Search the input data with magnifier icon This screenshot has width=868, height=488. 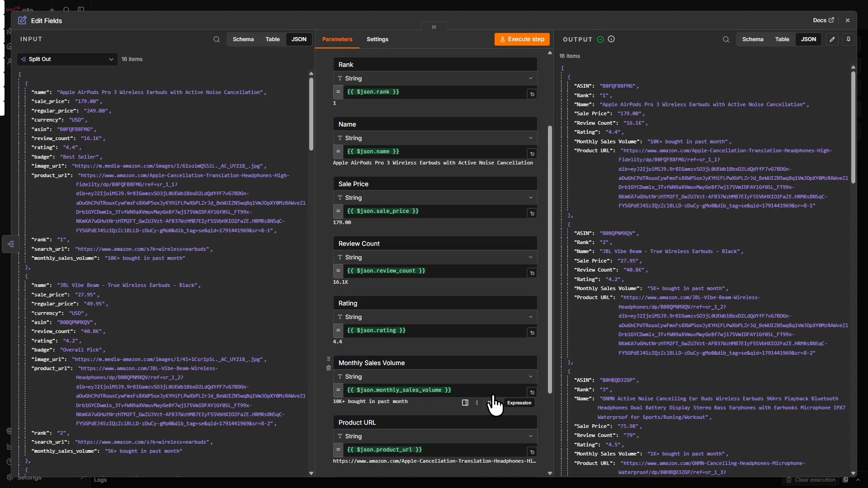(x=217, y=39)
